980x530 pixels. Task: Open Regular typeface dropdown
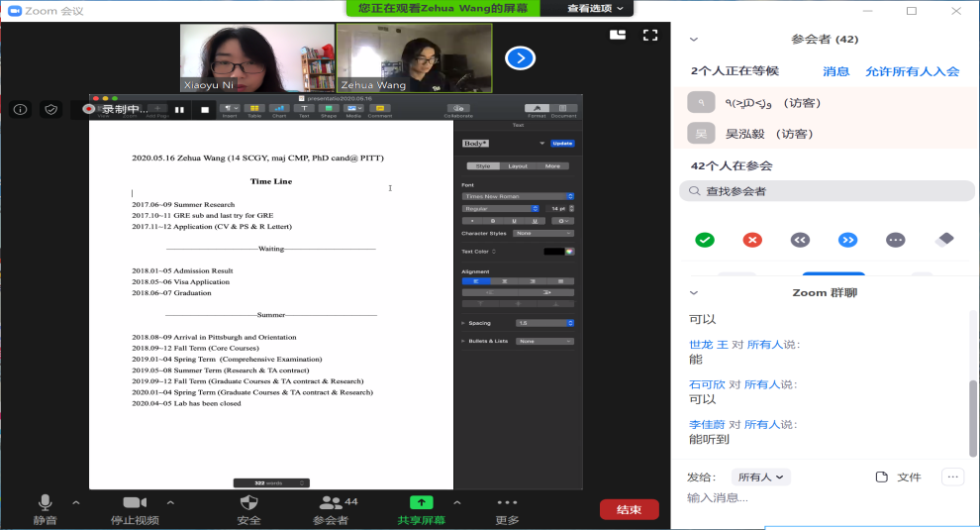(x=500, y=208)
